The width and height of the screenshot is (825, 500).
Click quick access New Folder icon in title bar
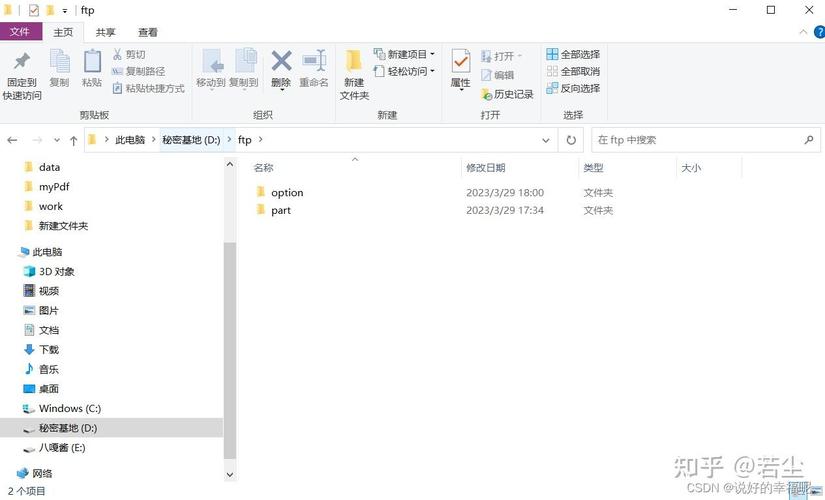point(50,10)
